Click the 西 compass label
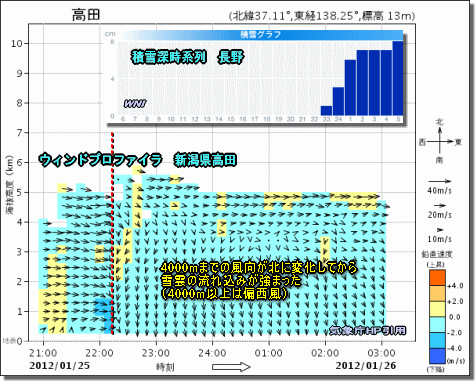The height and width of the screenshot is (381, 475). [x=423, y=142]
